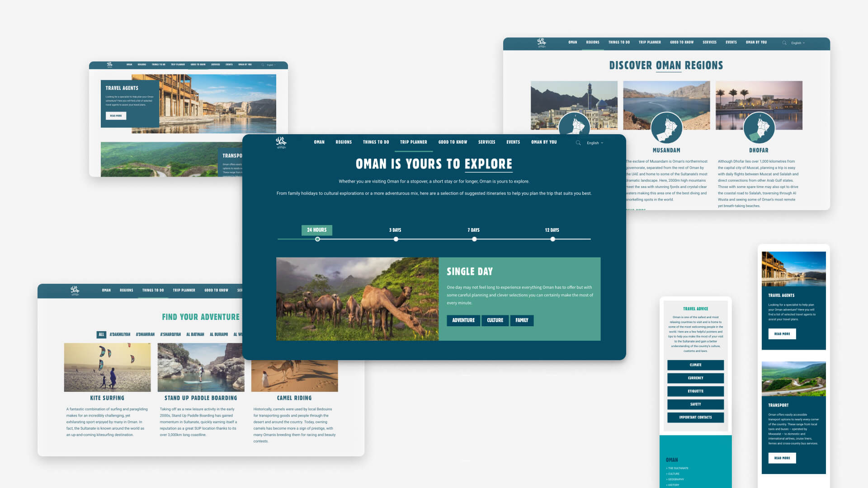Select the Al Buraimi region filter
This screenshot has height=488, width=868.
(219, 335)
